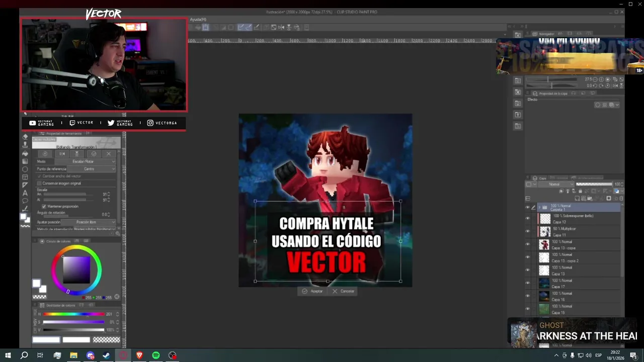The width and height of the screenshot is (644, 362).
Task: Click the H hue slider bar
Action: 73,314
